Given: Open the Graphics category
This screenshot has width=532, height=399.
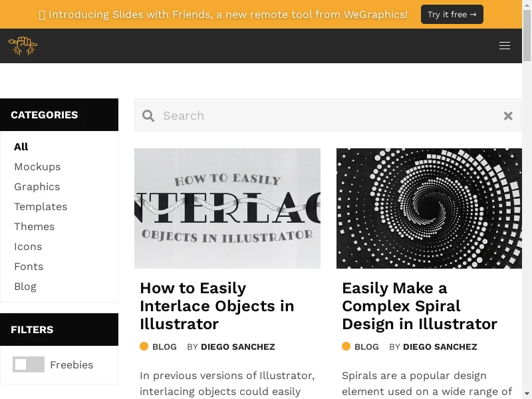Looking at the screenshot, I should pos(37,187).
